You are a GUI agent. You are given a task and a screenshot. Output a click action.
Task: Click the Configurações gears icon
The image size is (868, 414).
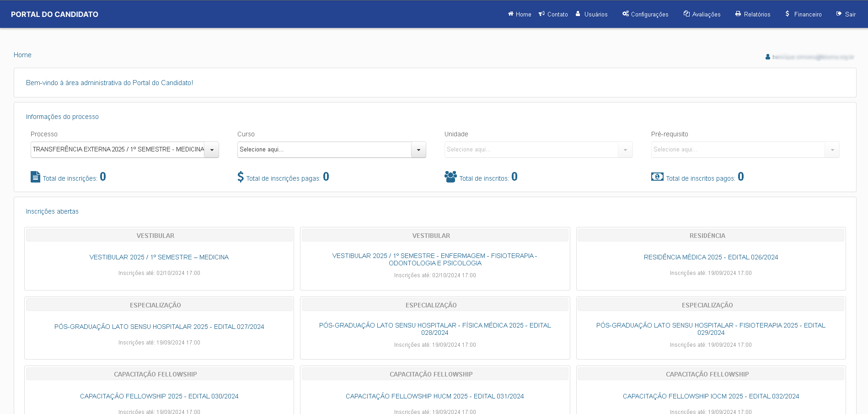[625, 14]
